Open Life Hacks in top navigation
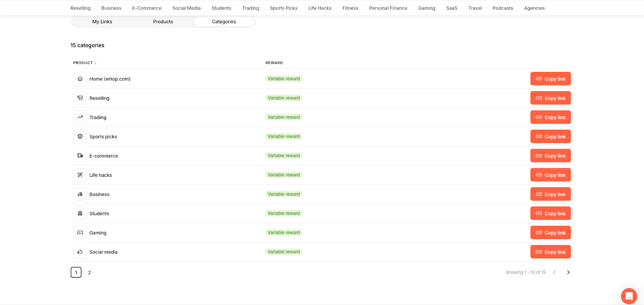Screen dimensions: 644x305 click(x=320, y=8)
